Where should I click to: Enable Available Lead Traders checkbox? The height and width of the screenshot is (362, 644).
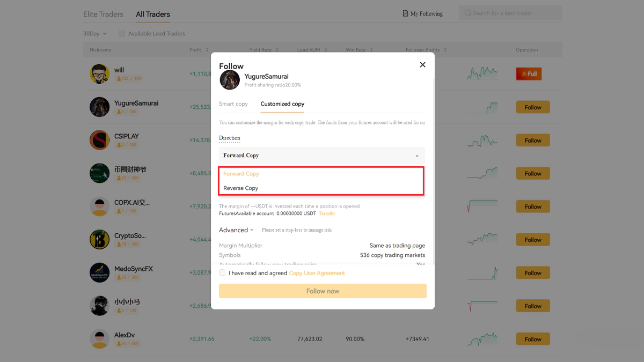[122, 33]
